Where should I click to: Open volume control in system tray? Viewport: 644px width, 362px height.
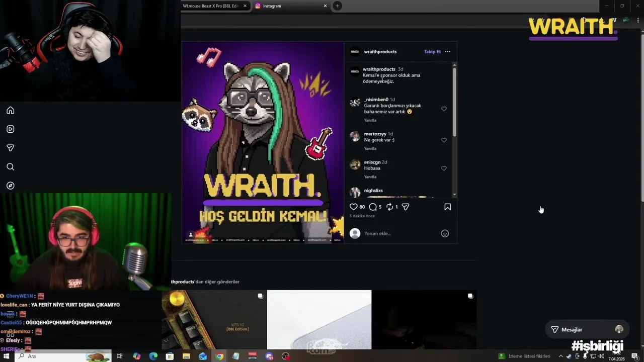601,356
